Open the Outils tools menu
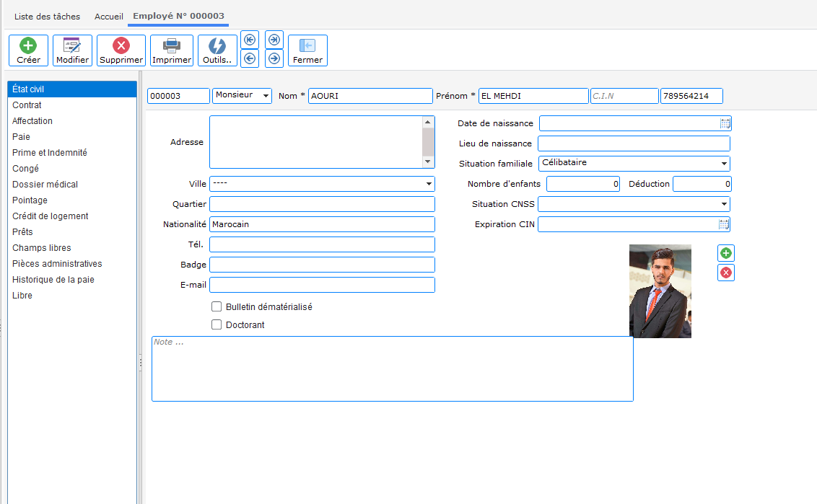817x504 pixels. click(217, 50)
